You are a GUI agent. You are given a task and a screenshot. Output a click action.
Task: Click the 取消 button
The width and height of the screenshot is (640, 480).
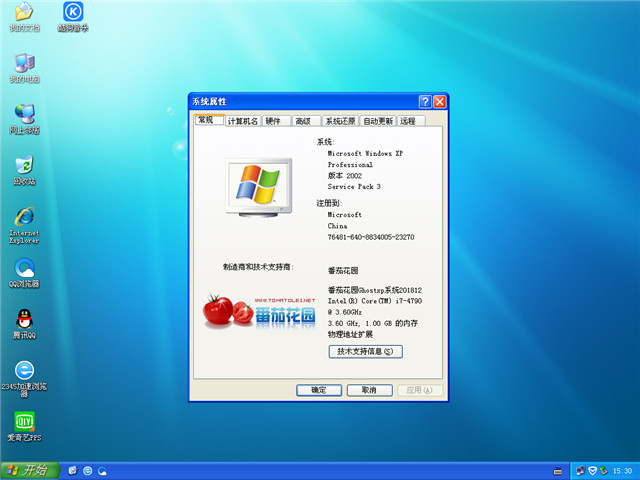pyautogui.click(x=369, y=390)
